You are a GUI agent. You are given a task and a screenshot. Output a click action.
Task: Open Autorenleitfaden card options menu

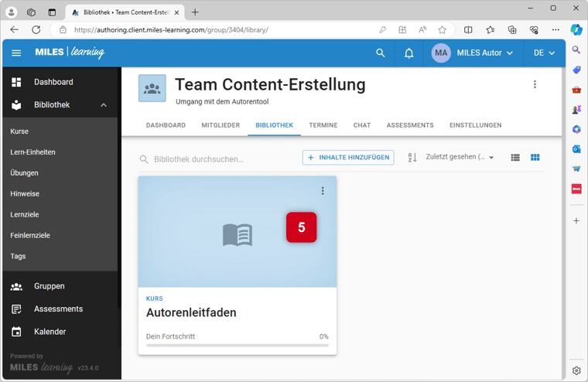(x=323, y=191)
